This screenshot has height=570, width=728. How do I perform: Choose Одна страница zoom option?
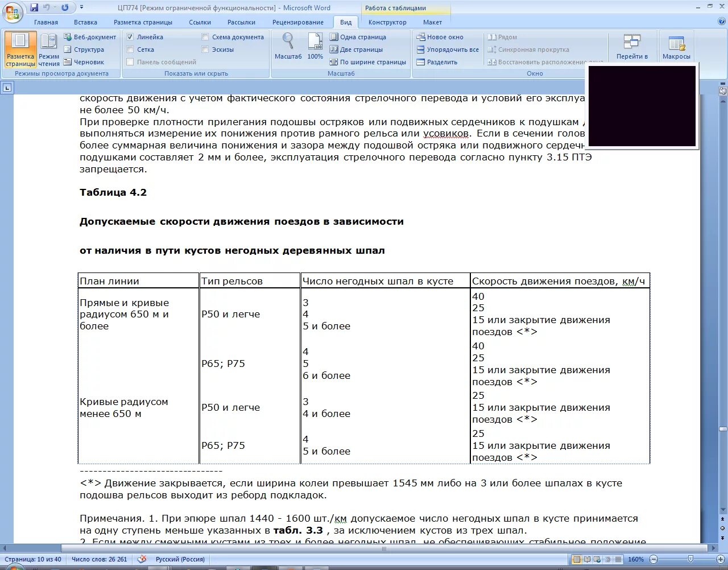click(358, 37)
